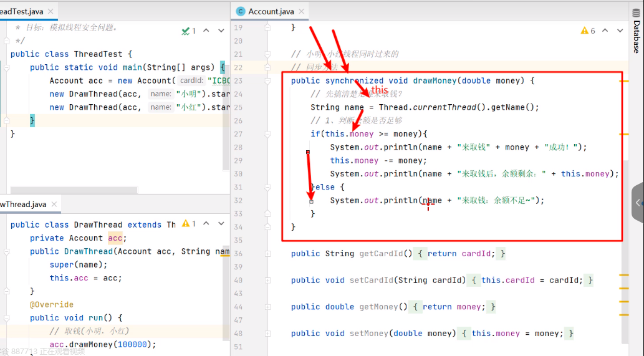Click the warning triangle in DrawThread pane
Image resolution: width=644 pixels, height=356 pixels.
pyautogui.click(x=186, y=223)
